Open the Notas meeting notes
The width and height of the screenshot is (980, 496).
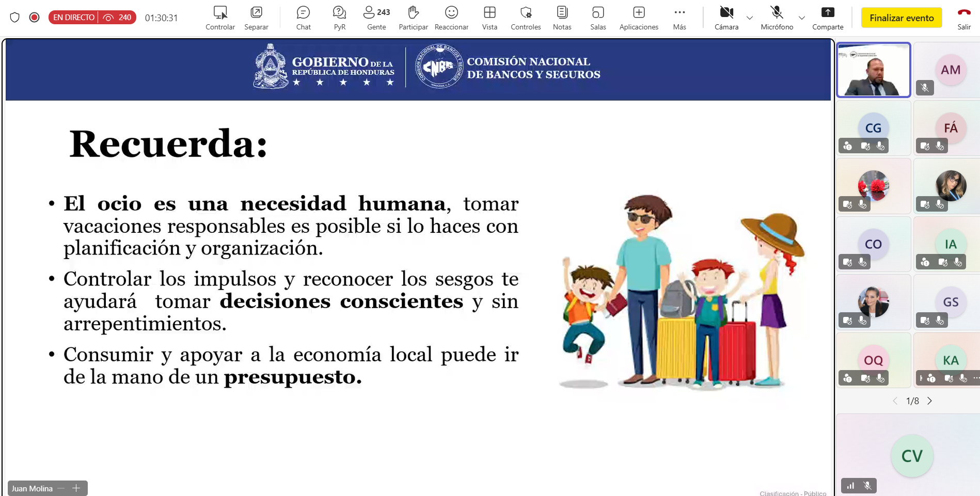point(562,18)
